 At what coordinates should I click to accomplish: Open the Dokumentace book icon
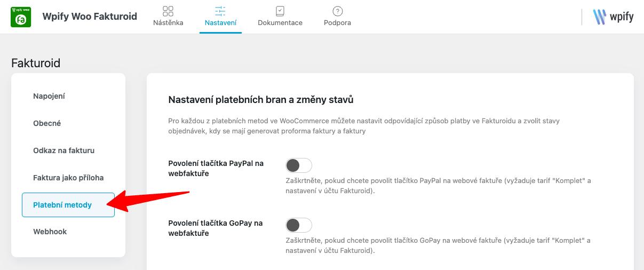280,11
